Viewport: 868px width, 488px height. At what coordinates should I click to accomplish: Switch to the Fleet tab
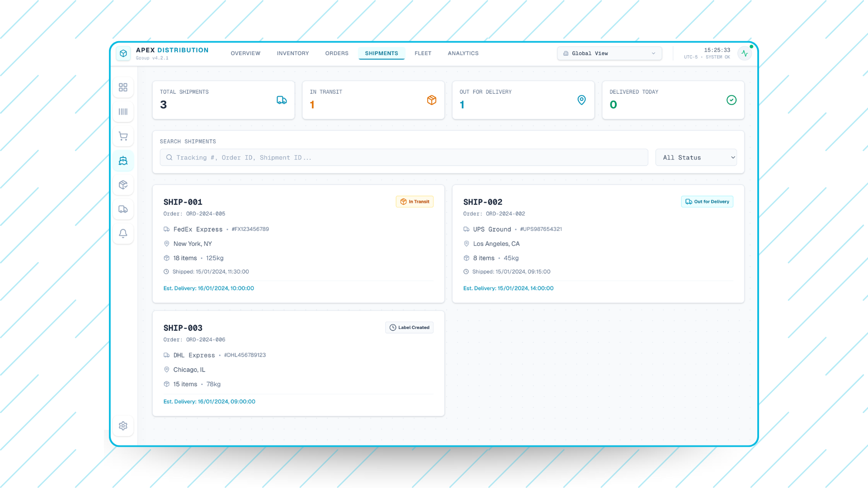pyautogui.click(x=423, y=53)
